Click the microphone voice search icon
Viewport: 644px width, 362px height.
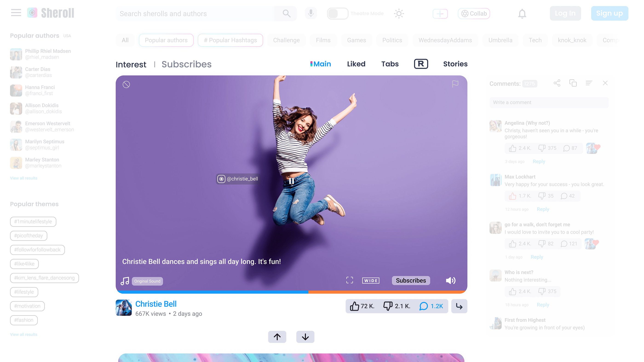tap(311, 13)
